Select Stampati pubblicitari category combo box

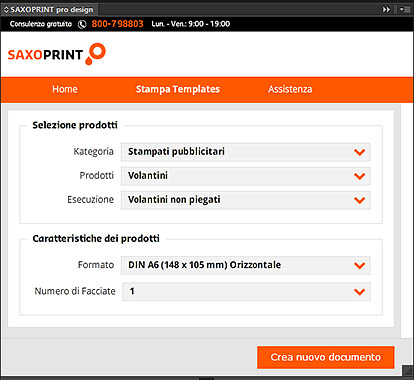click(x=245, y=152)
